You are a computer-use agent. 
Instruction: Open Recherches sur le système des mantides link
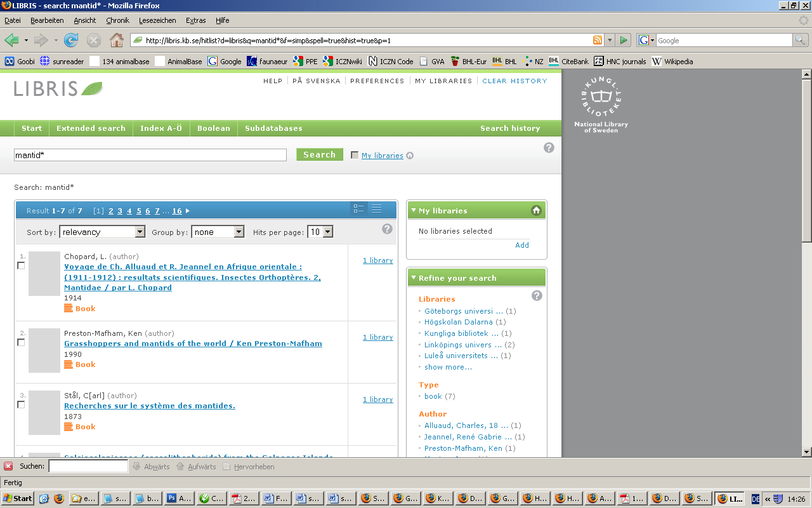(149, 406)
